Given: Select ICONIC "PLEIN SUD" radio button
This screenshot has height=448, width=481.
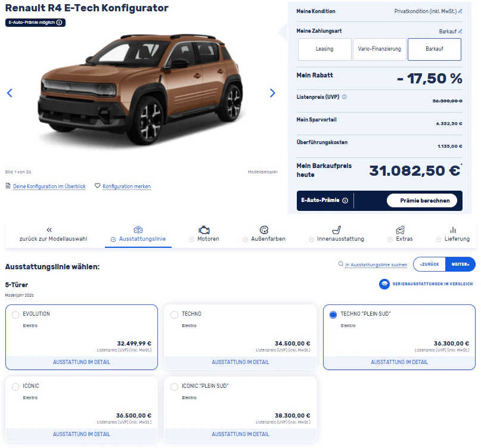Looking at the screenshot, I should coord(174,387).
